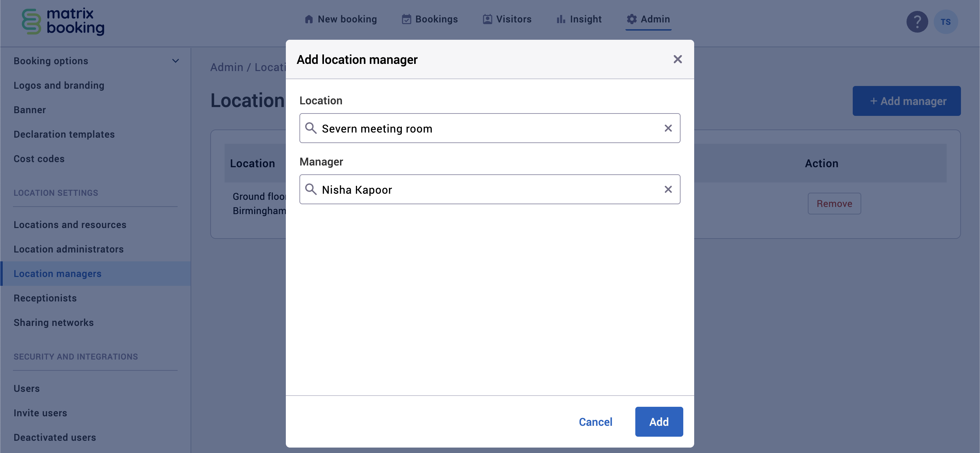Open the Admin breadcrumb link
This screenshot has width=980, height=453.
point(227,67)
